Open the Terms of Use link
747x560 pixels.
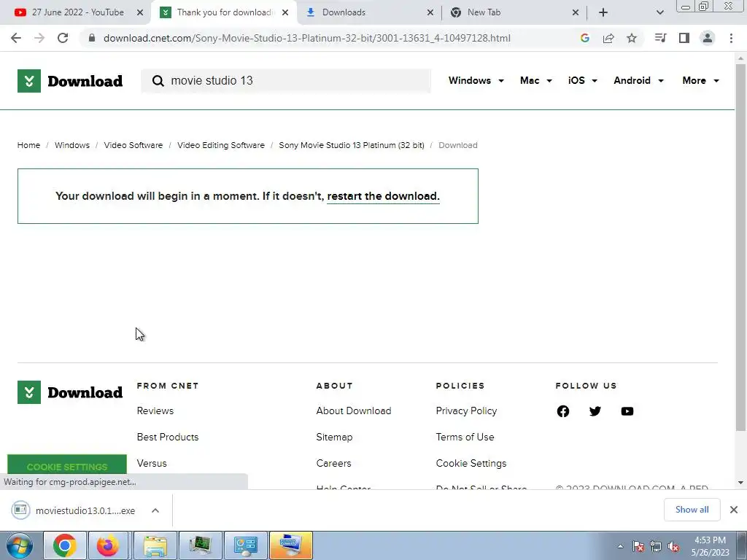465,437
